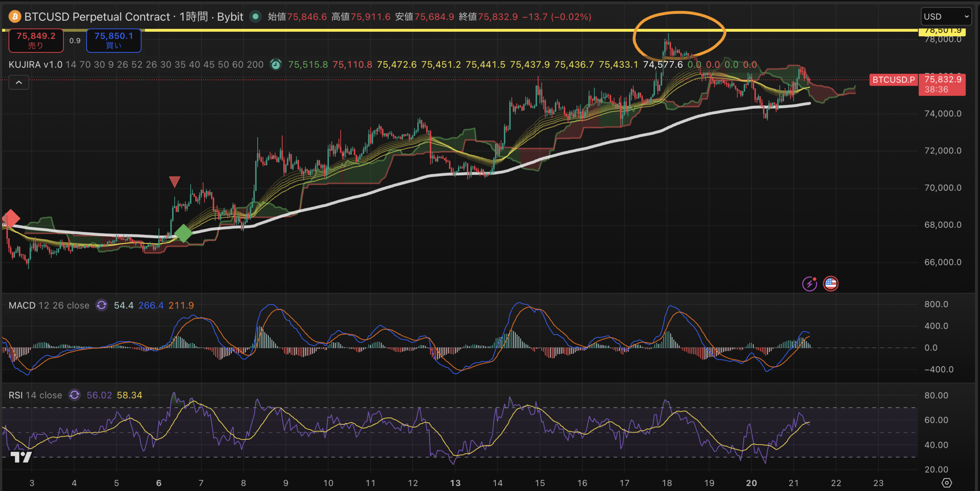
Task: Click the TradingView logo in the corner
Action: click(x=21, y=457)
